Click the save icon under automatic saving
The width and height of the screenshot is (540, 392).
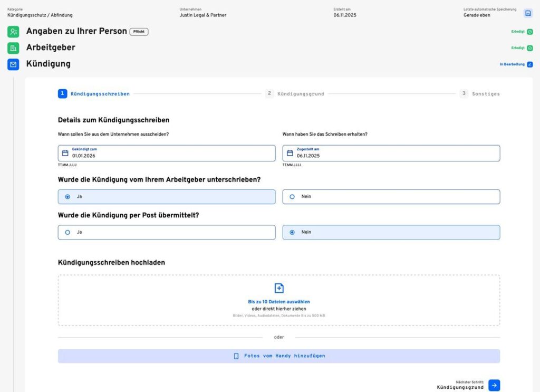pos(528,13)
